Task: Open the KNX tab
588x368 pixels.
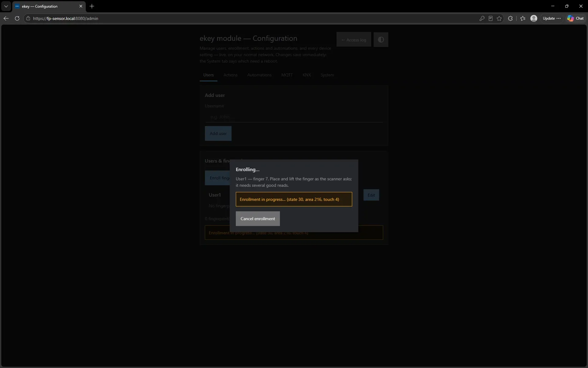Action: tap(307, 75)
